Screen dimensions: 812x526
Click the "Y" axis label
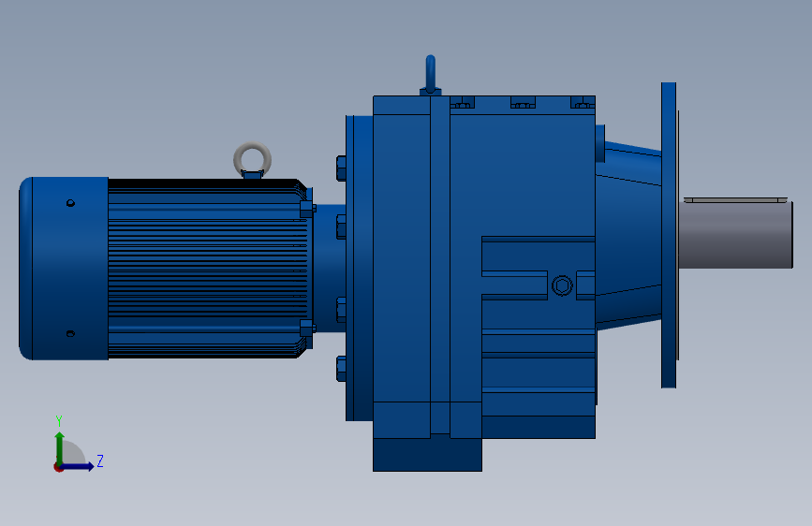(x=59, y=420)
